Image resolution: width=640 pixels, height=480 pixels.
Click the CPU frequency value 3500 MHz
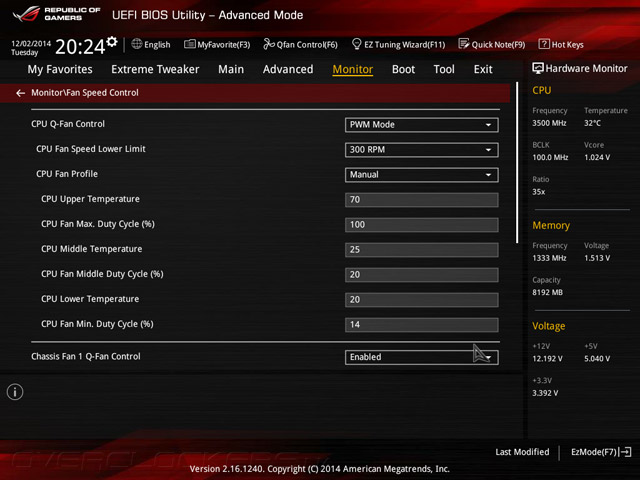(x=549, y=123)
